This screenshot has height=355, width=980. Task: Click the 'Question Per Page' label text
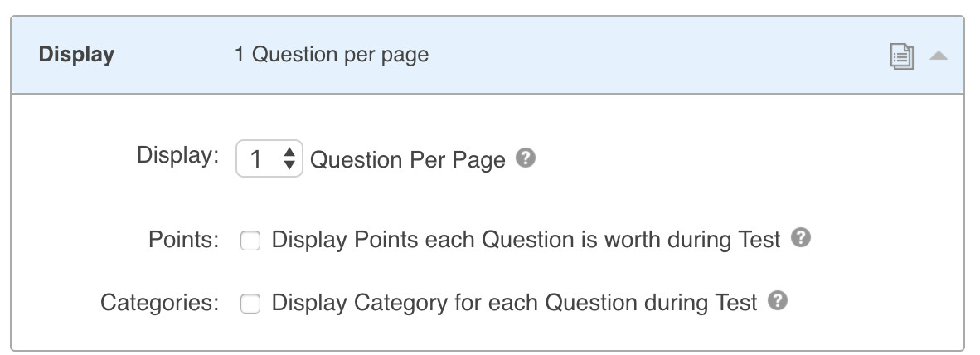pyautogui.click(x=407, y=160)
